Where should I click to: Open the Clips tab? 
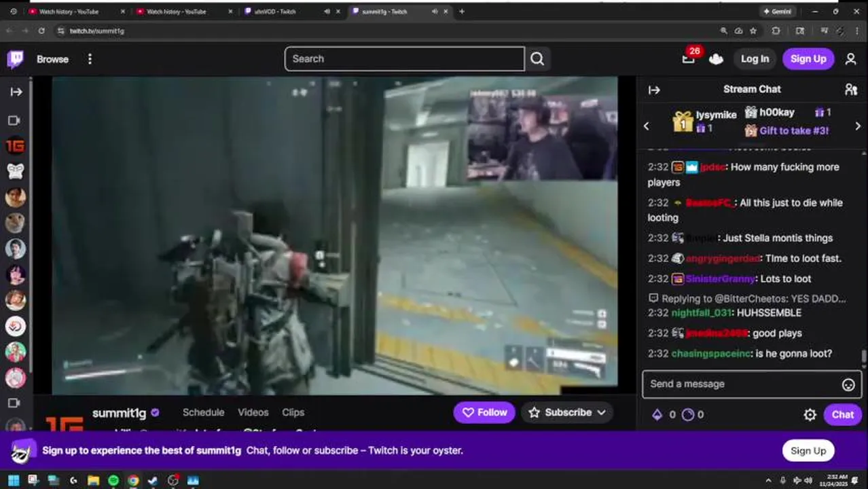coord(293,412)
